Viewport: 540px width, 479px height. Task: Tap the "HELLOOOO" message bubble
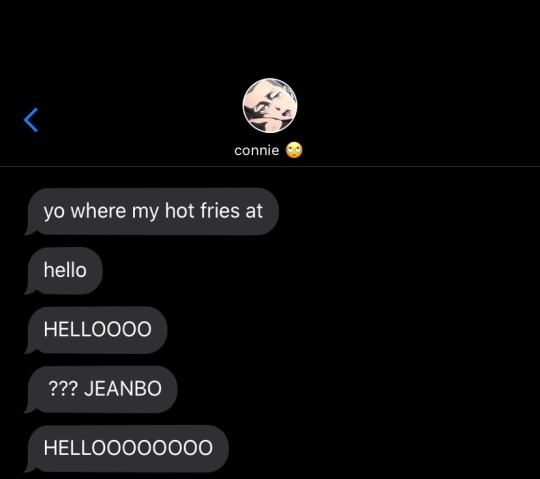[x=96, y=330]
